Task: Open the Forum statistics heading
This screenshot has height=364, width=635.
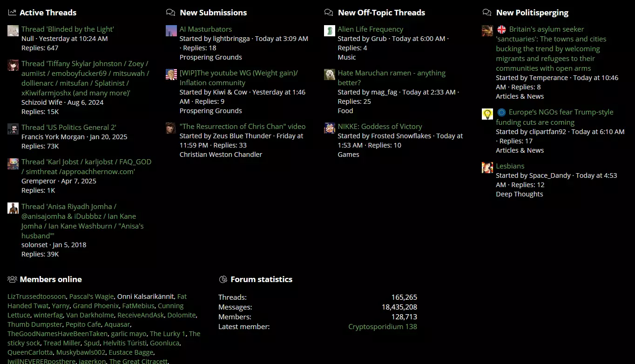Action: (262, 279)
